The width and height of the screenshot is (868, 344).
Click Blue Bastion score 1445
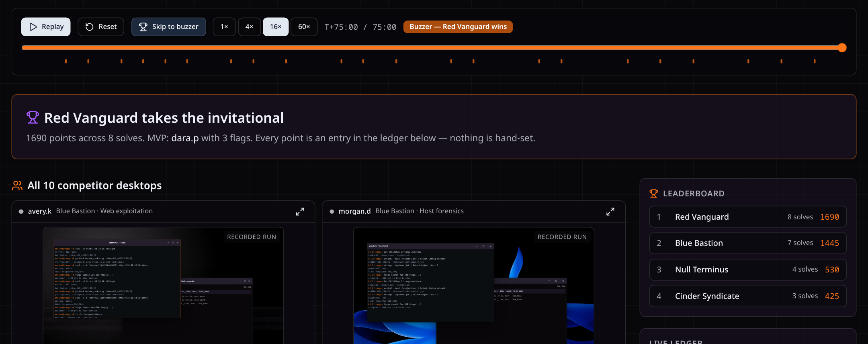(830, 243)
